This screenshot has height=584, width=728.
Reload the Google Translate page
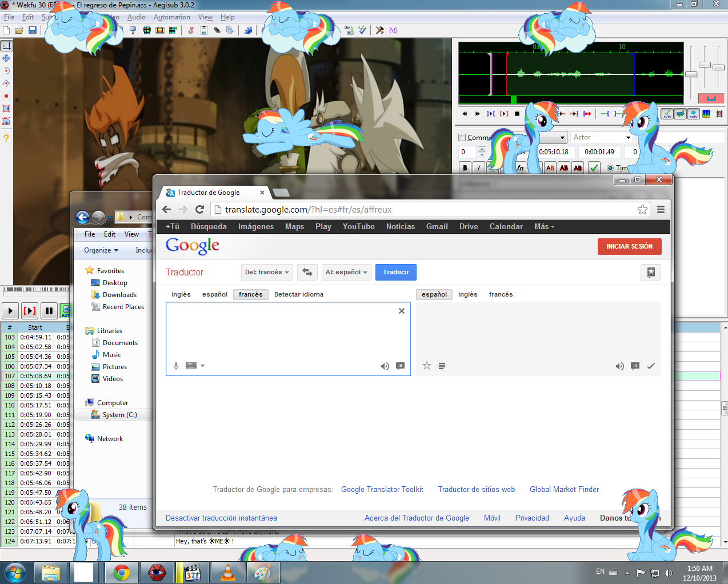pos(199,210)
